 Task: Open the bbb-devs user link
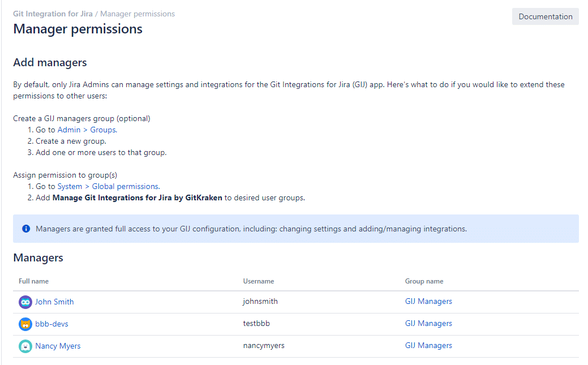click(51, 324)
